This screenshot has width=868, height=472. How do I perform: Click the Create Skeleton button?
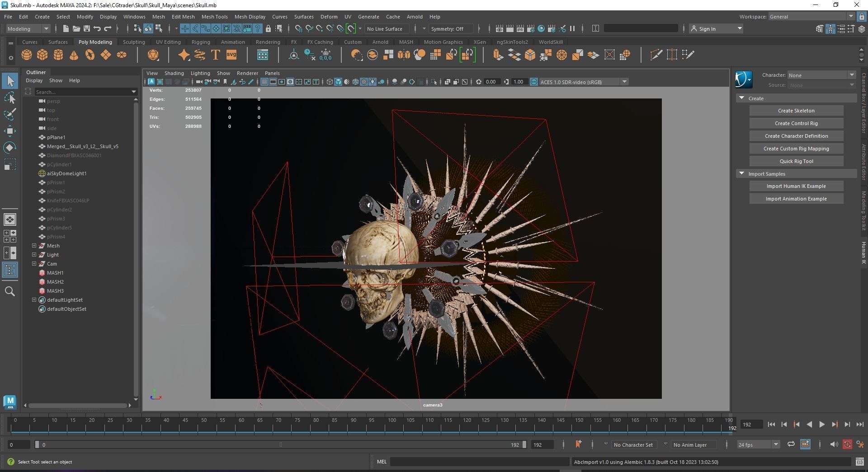[x=796, y=111]
